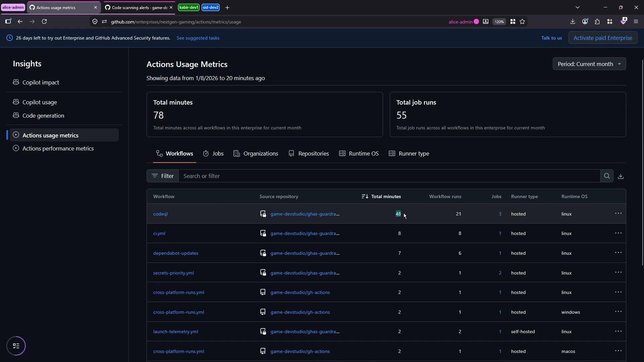644x362 pixels.
Task: Click the See suggested tasks link
Action: click(198, 38)
